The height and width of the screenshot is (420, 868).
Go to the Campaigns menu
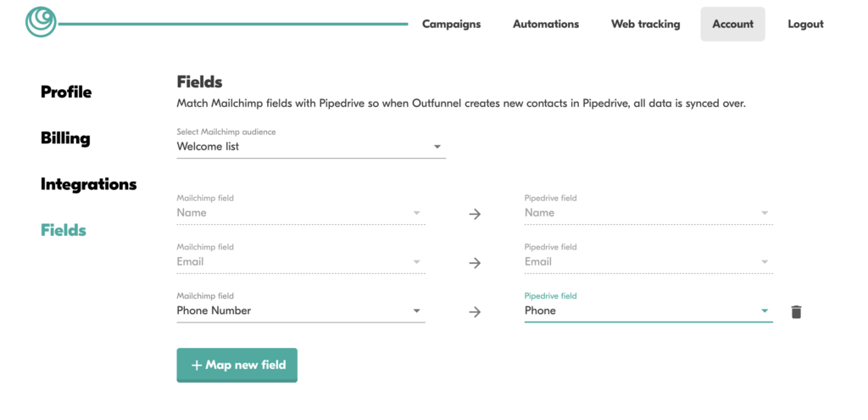(x=451, y=24)
